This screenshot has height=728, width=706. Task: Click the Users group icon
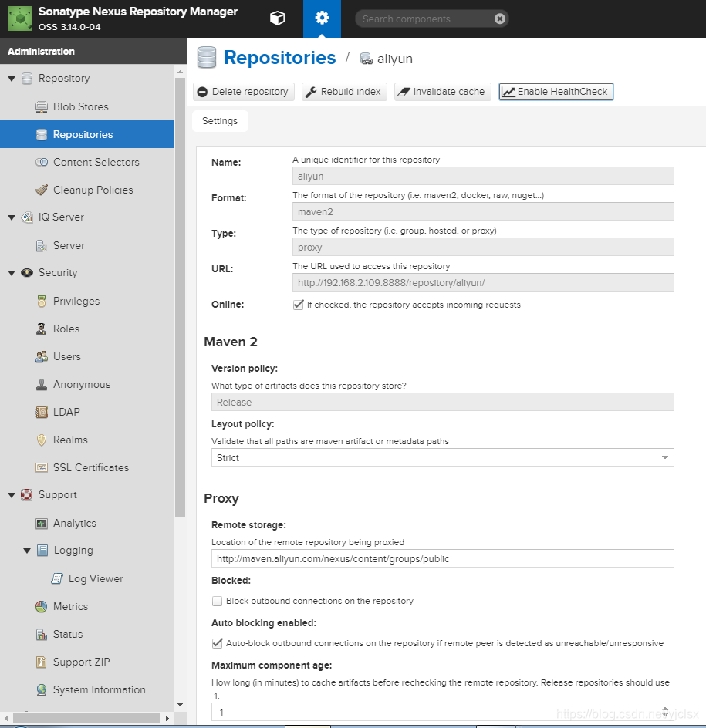[42, 356]
